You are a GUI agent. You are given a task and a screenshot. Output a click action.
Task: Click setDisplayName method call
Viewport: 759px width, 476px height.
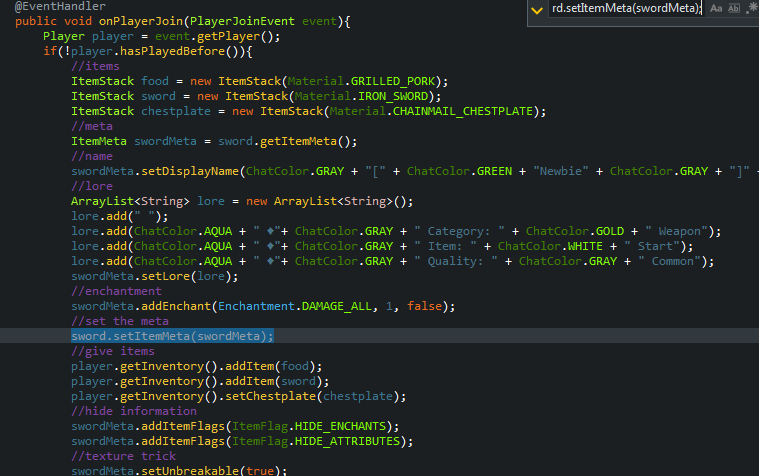coord(190,171)
